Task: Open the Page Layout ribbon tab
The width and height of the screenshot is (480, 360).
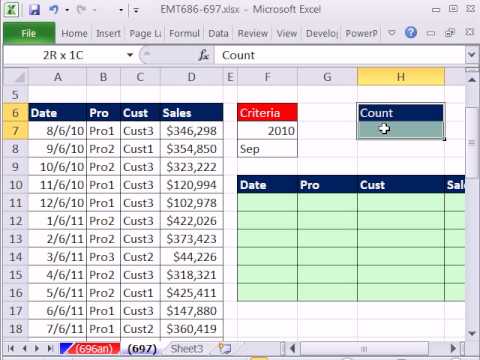Action: [145, 33]
